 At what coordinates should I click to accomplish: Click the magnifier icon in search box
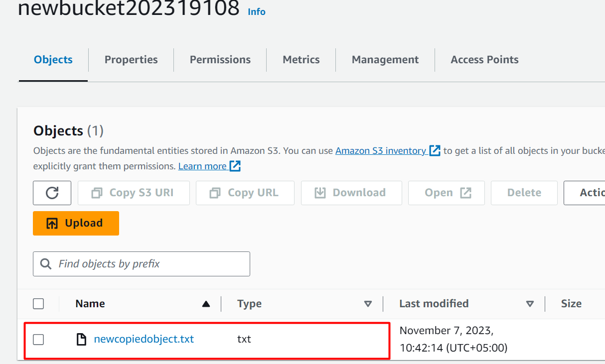click(46, 264)
